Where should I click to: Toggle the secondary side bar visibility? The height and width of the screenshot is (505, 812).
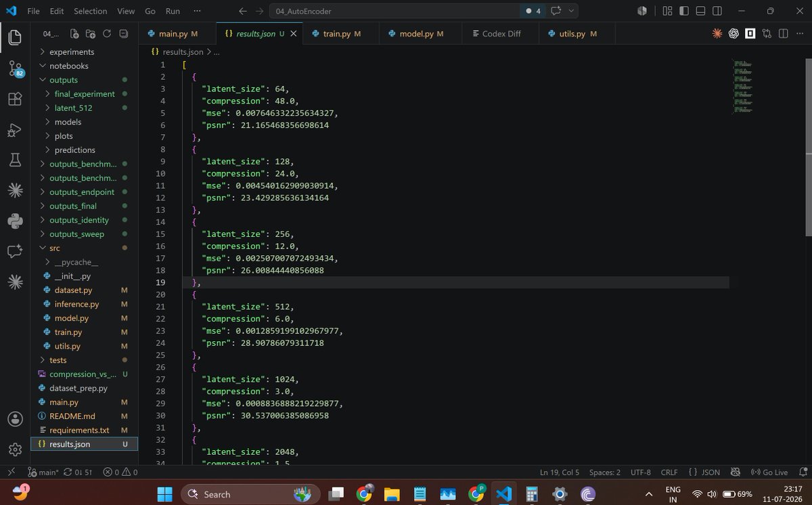tap(717, 12)
